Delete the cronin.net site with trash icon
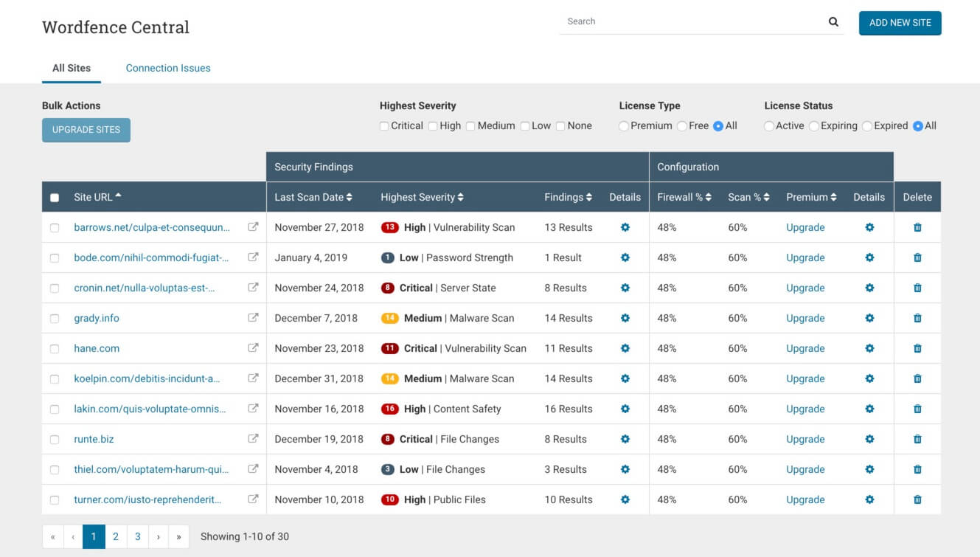 point(917,288)
